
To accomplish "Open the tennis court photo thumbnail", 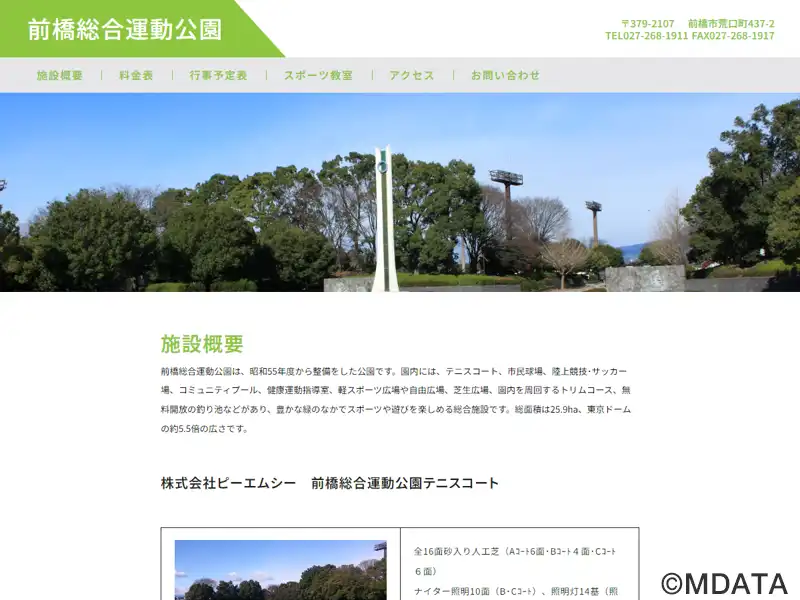I will [x=281, y=570].
